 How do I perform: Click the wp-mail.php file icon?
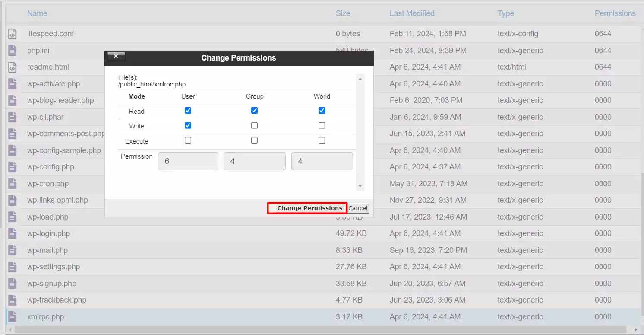[13, 250]
